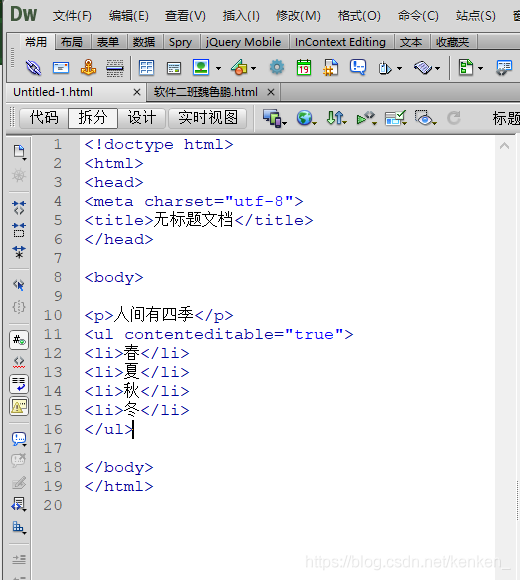Insert an email link
This screenshot has width=520, height=580.
click(61, 68)
